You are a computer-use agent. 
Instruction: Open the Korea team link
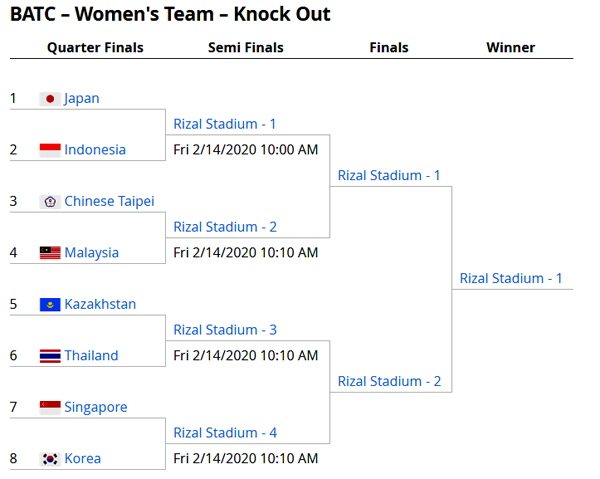(83, 458)
